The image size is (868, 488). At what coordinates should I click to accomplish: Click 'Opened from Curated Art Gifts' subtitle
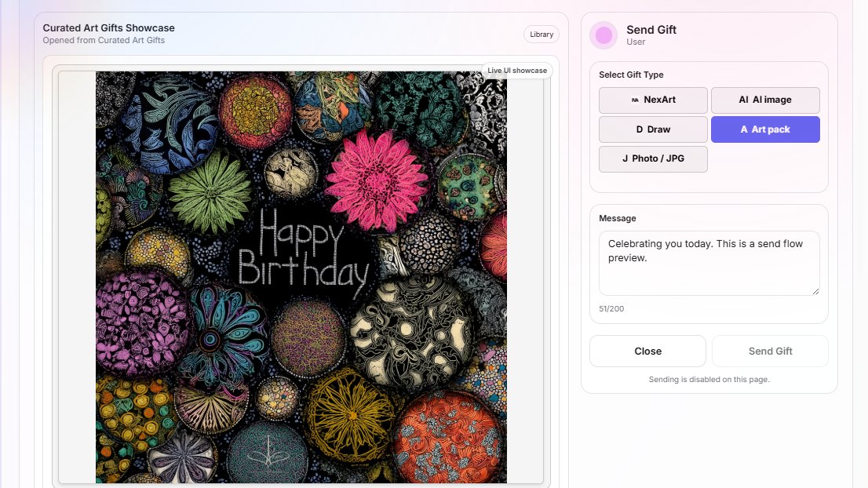click(104, 40)
